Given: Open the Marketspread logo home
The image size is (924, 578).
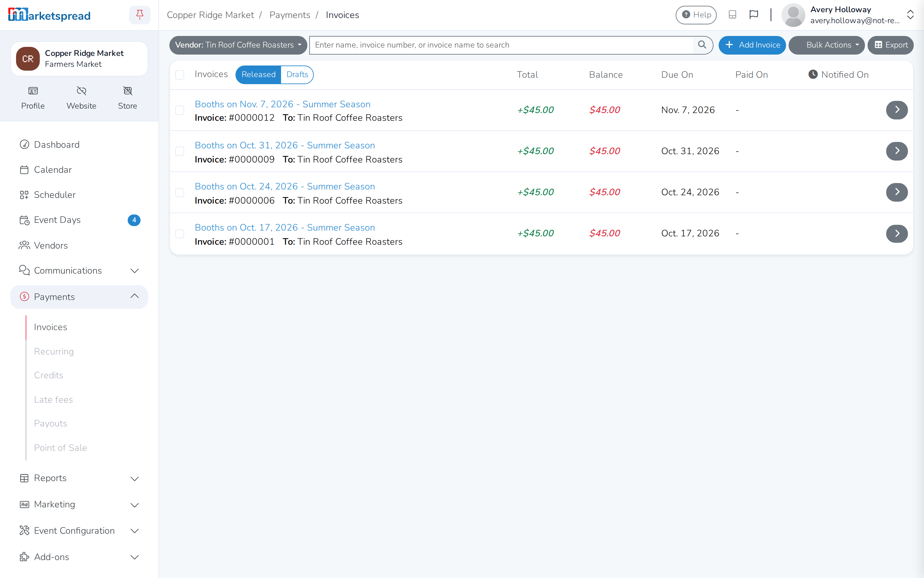Looking at the screenshot, I should tap(49, 15).
